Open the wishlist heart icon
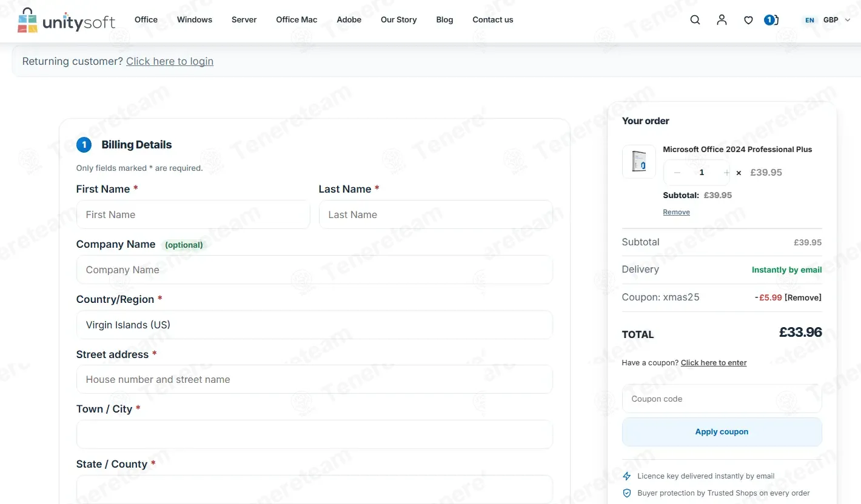The width and height of the screenshot is (861, 504). click(748, 20)
